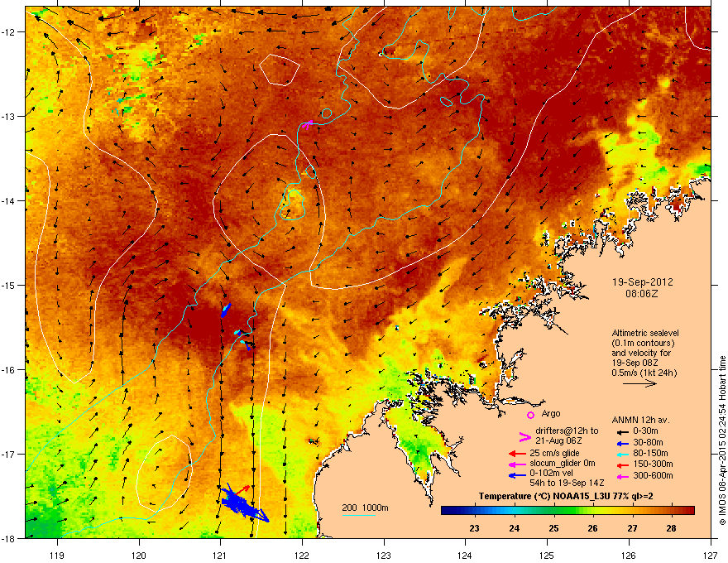Click the '-13' latitude axis label

[9, 116]
